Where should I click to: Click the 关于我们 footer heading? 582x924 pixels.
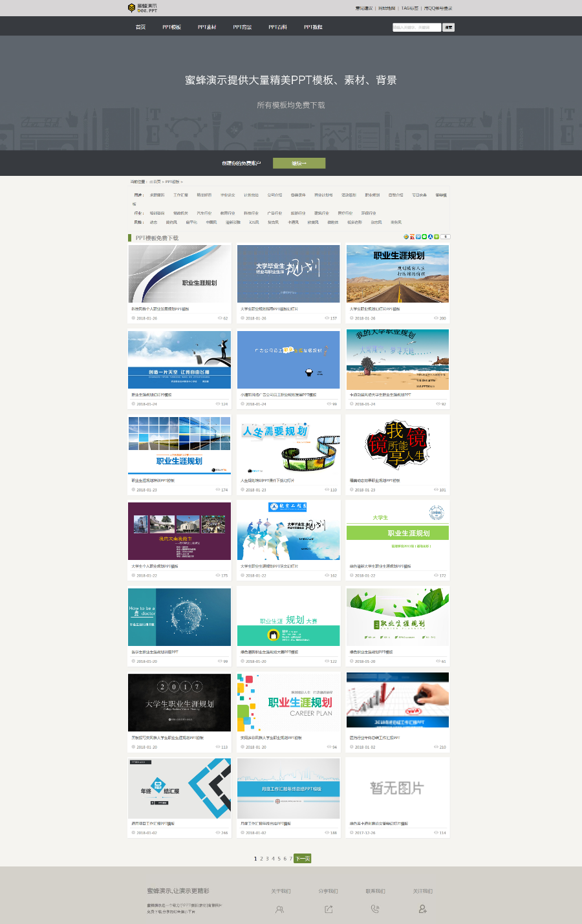281,891
